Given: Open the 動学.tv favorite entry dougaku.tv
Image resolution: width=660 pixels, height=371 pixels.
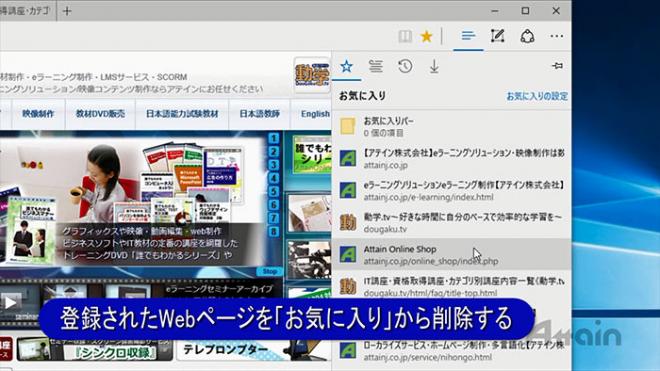Looking at the screenshot, I should point(451,222).
